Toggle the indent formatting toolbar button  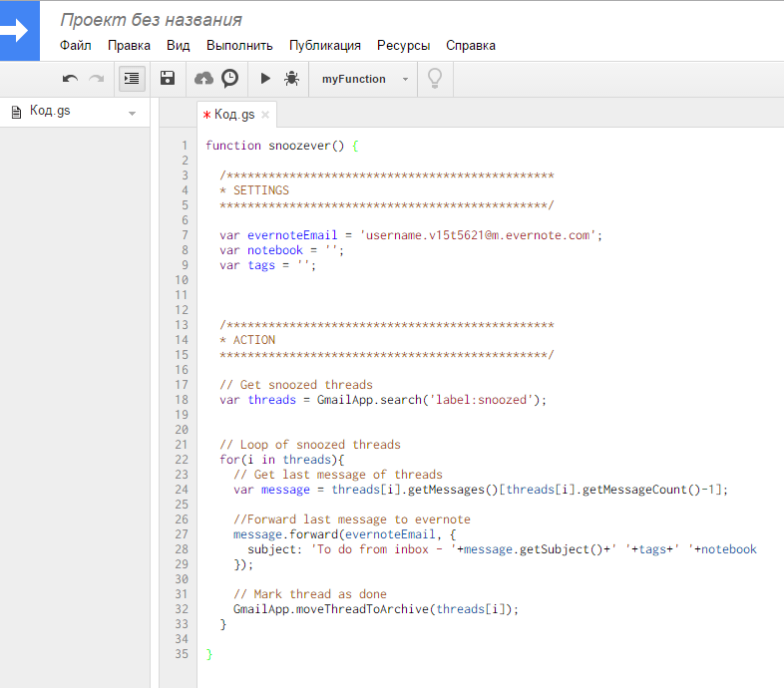click(x=132, y=79)
